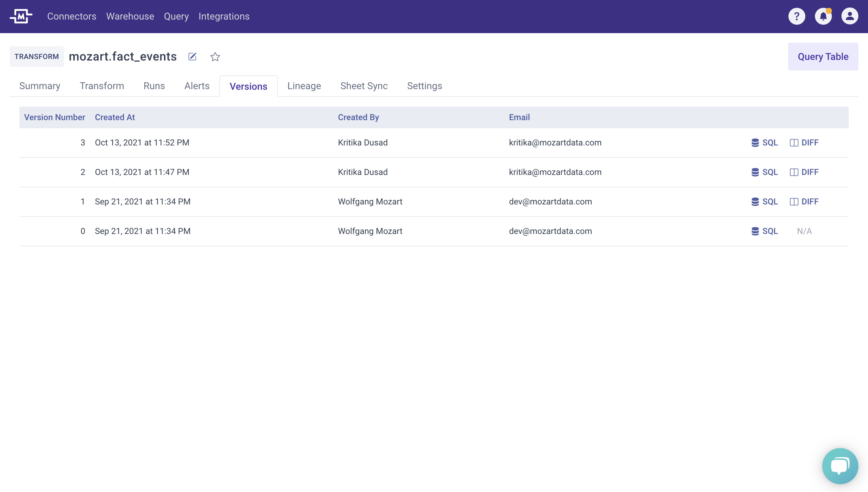The width and height of the screenshot is (868, 492).
Task: View SQL for version 2
Action: click(x=765, y=172)
